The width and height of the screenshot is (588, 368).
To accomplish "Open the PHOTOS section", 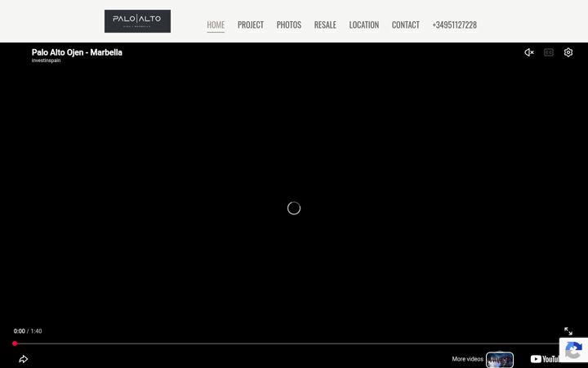I will (289, 25).
